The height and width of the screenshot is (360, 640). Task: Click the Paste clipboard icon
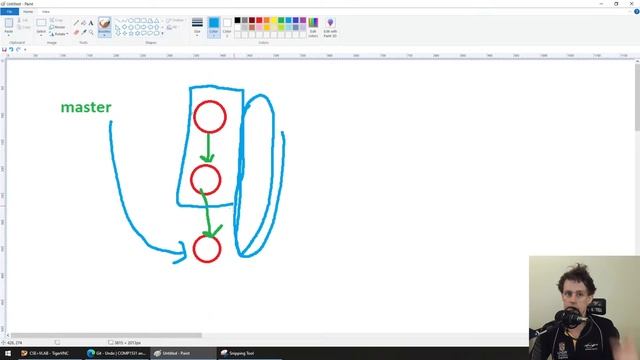click(9, 23)
